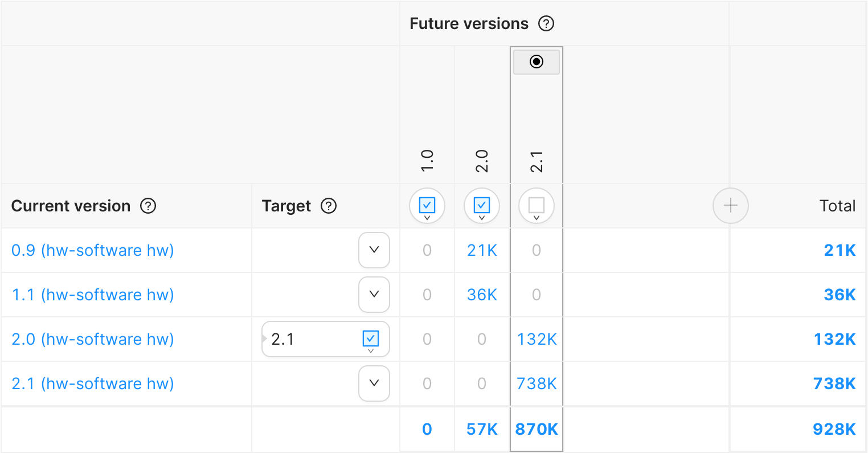Uncheck the 1.0 future version checkbox
The height and width of the screenshot is (453, 868).
tap(427, 205)
